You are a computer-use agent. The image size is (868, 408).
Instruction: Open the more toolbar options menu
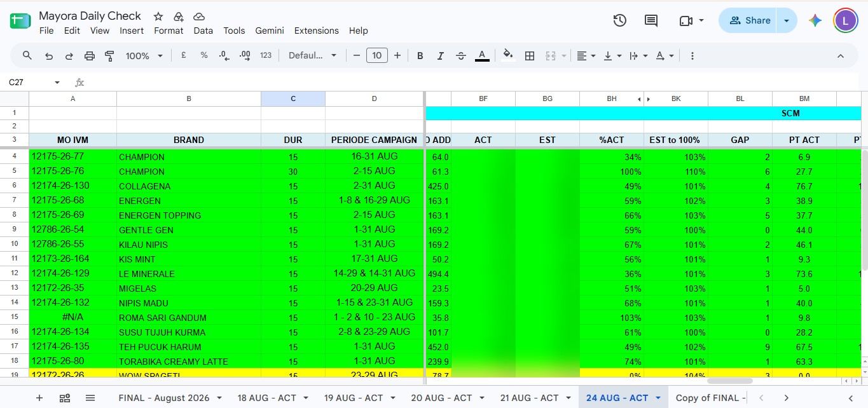click(x=692, y=56)
